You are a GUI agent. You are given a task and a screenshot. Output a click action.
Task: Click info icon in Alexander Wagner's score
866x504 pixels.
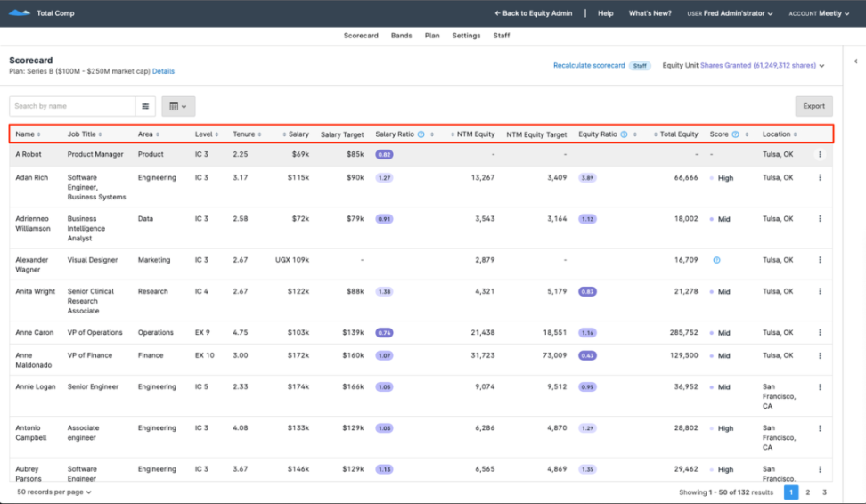[716, 260]
